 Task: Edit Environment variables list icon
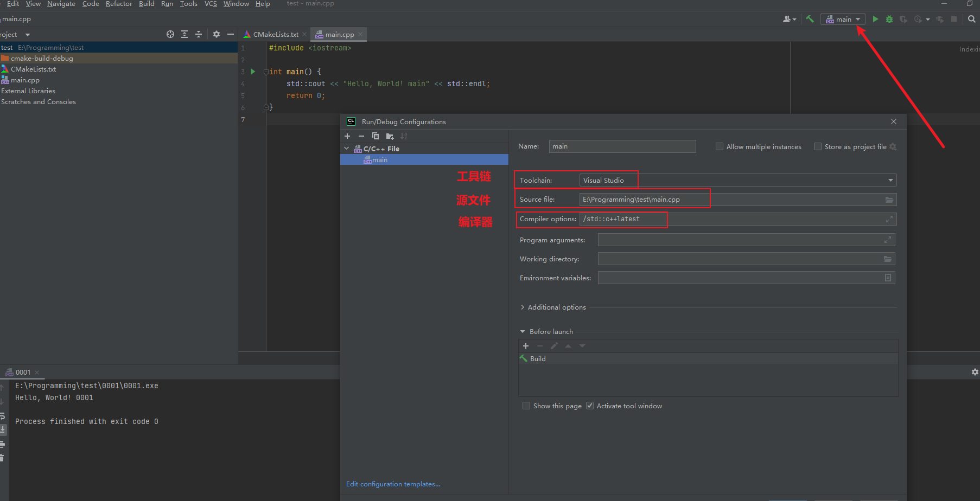888,278
